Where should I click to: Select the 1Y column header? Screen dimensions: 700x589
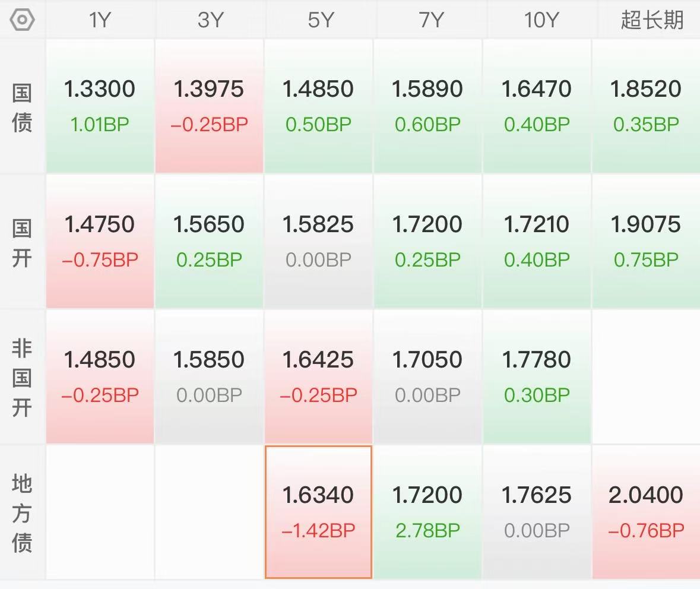click(100, 20)
